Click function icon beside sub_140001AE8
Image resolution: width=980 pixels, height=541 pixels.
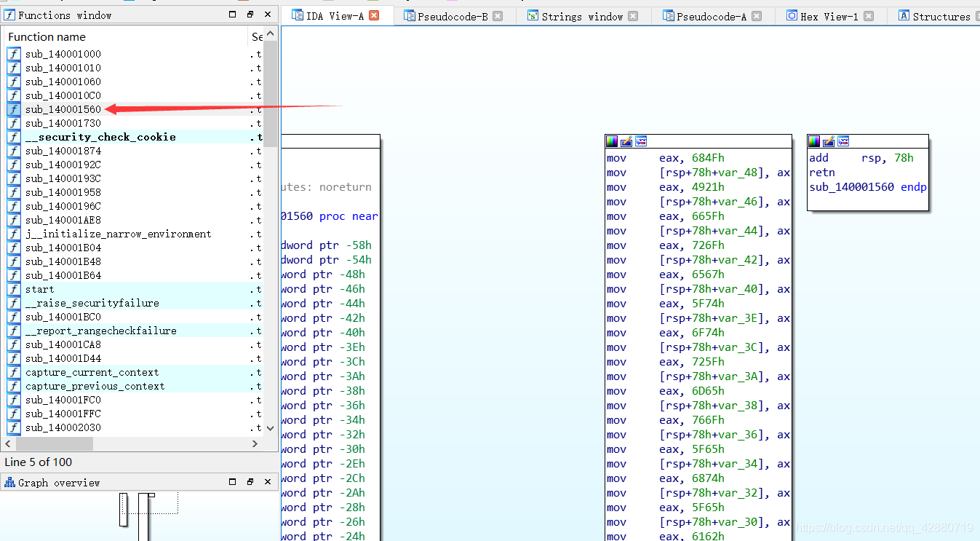[14, 220]
